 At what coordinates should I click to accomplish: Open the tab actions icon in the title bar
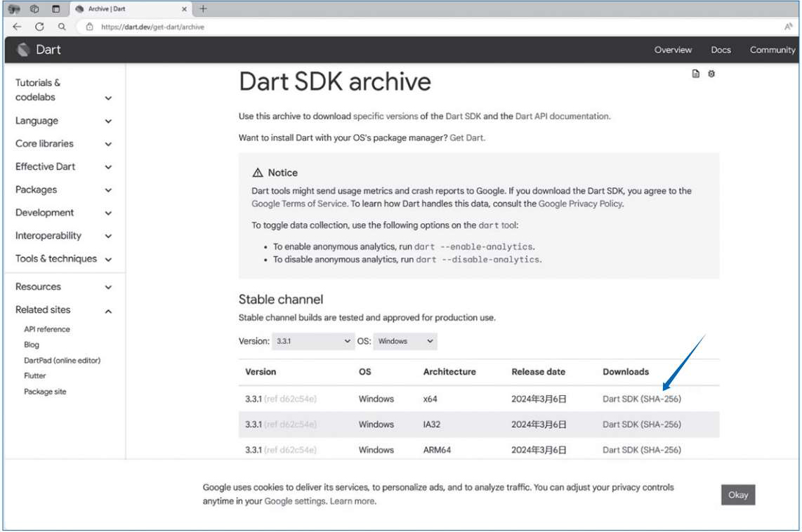[56, 9]
